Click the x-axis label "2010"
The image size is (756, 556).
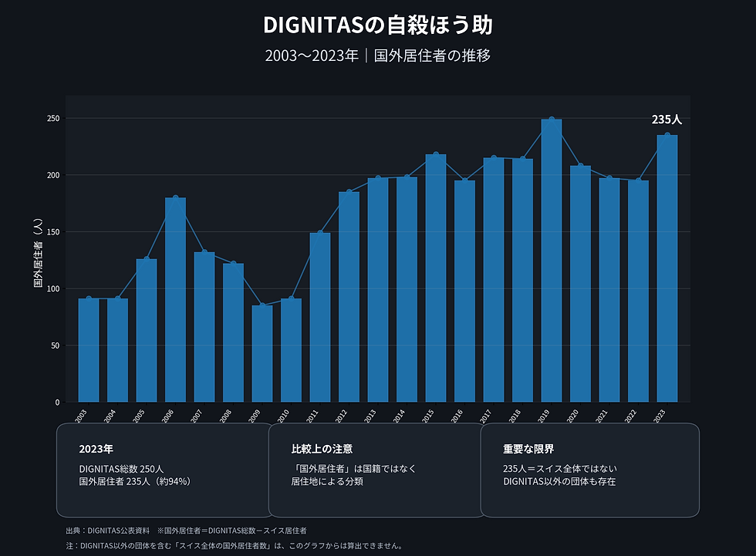pyautogui.click(x=283, y=416)
